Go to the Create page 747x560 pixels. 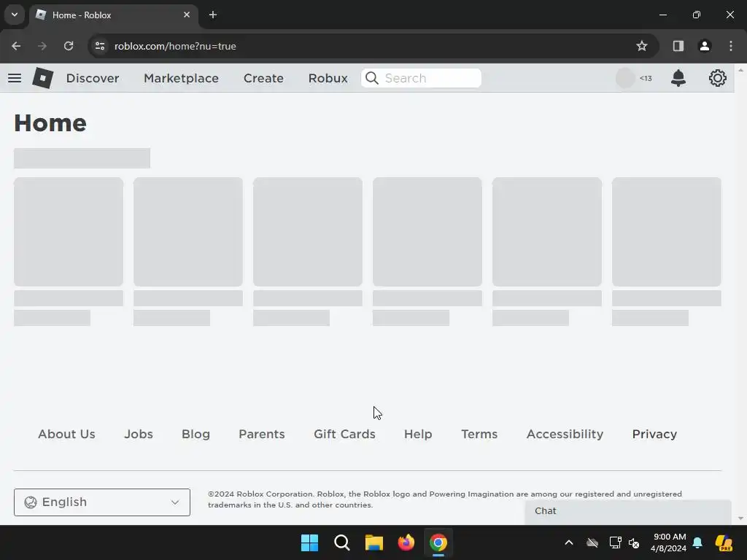coord(263,78)
